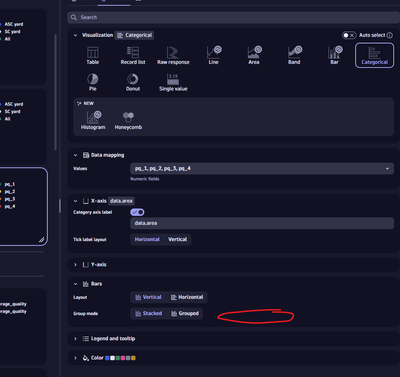Select the Bar chart visualization
400x377 pixels.
(335, 55)
